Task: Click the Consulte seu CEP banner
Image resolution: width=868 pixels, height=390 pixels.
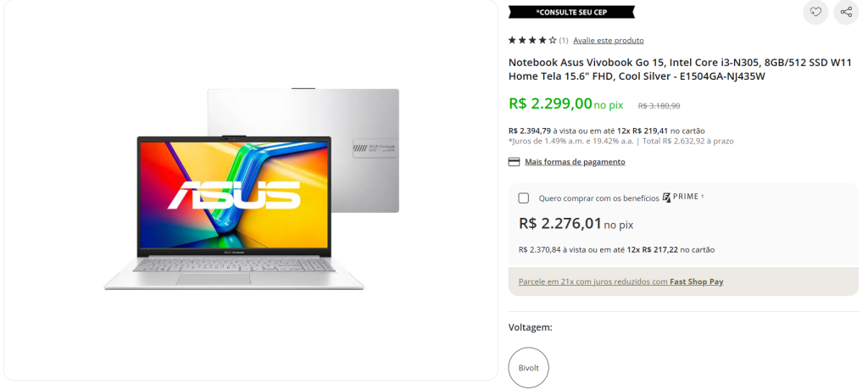Action: (x=571, y=12)
